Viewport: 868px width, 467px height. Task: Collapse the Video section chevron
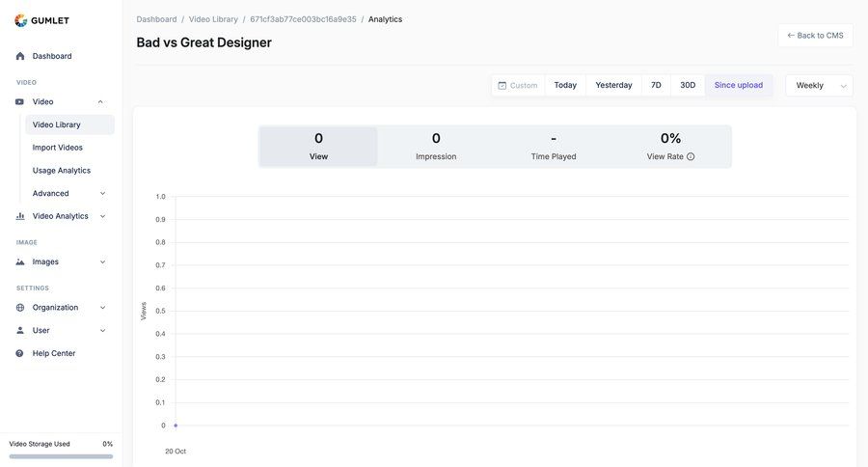[100, 102]
